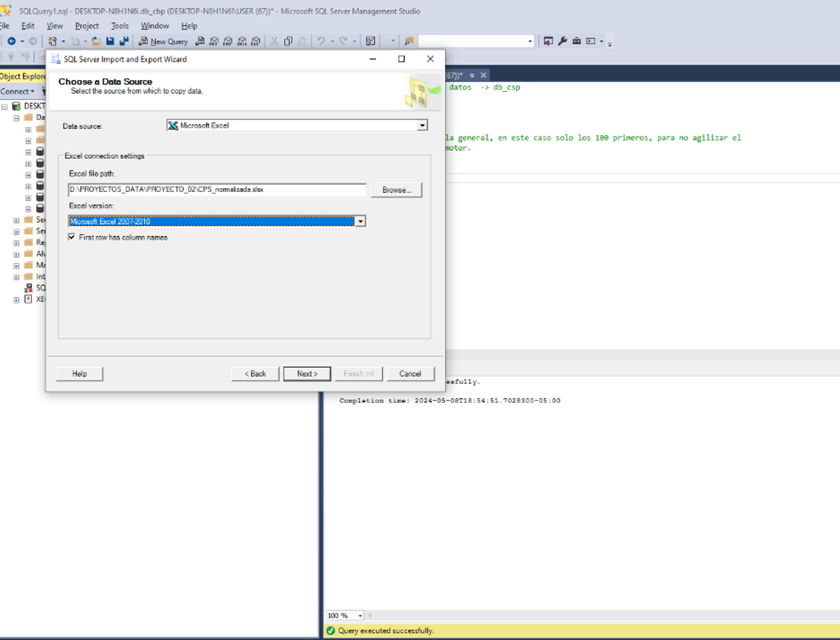Screen dimensions: 840x640
Task: Click the Save All toolbar icon
Action: coord(124,41)
